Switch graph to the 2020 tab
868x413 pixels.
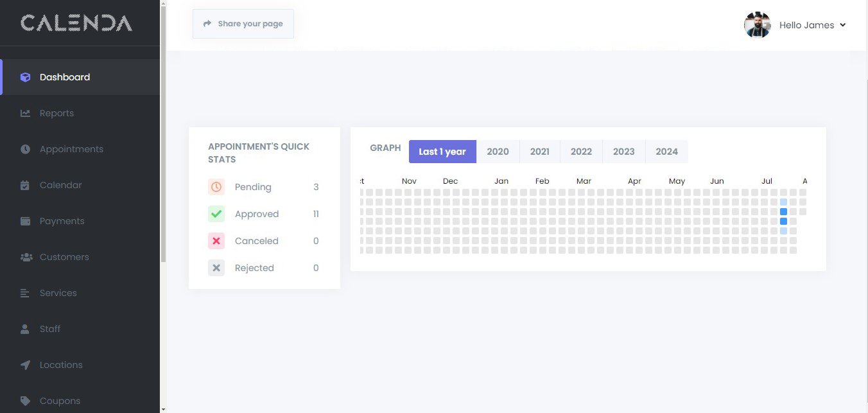(x=498, y=152)
